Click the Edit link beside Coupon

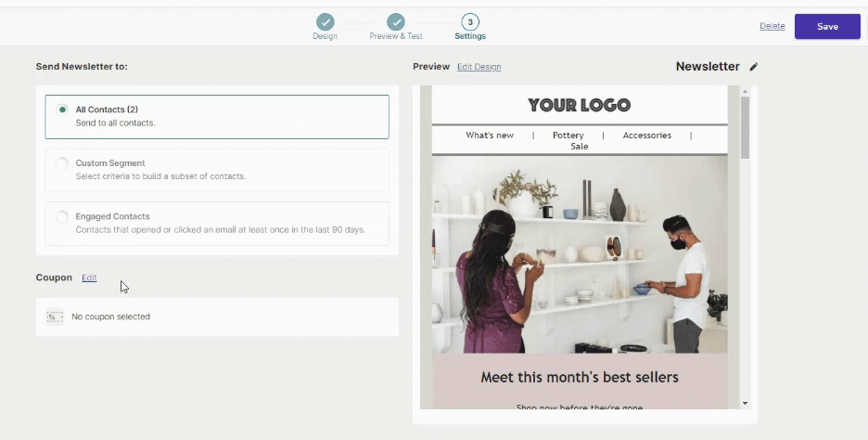click(x=89, y=278)
